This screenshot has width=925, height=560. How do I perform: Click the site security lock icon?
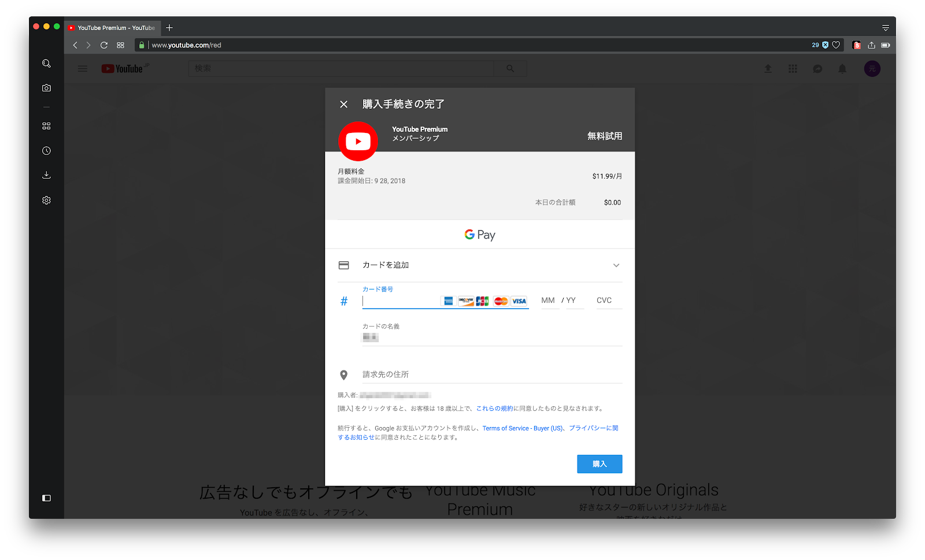(x=142, y=45)
